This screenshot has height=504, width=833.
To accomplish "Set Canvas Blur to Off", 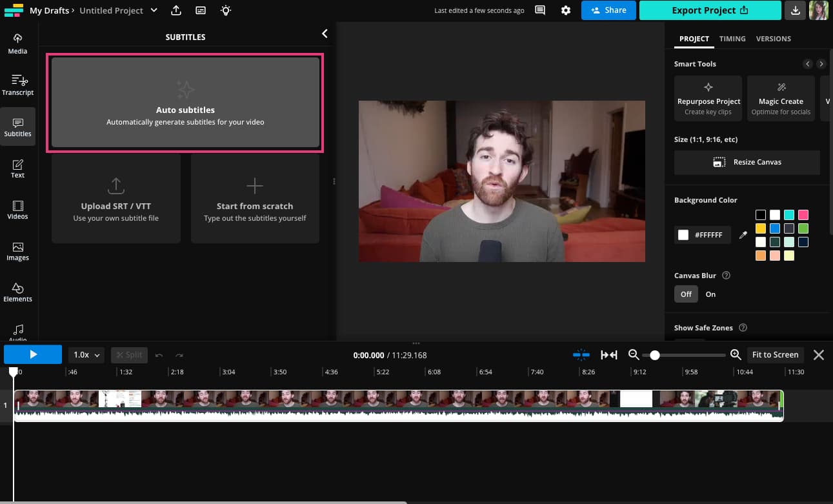I will pyautogui.click(x=686, y=294).
